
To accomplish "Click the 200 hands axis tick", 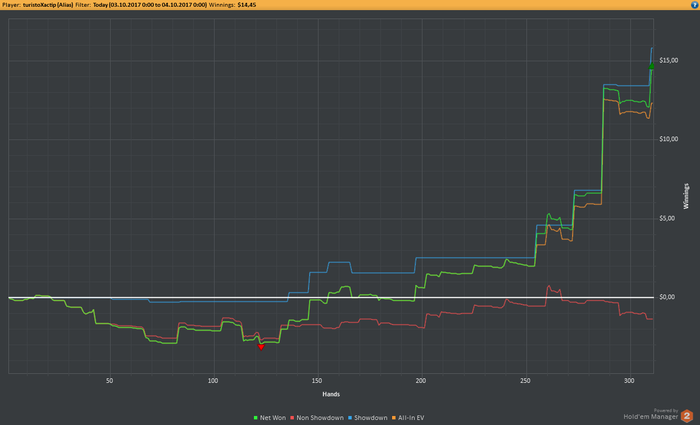I will pos(421,381).
